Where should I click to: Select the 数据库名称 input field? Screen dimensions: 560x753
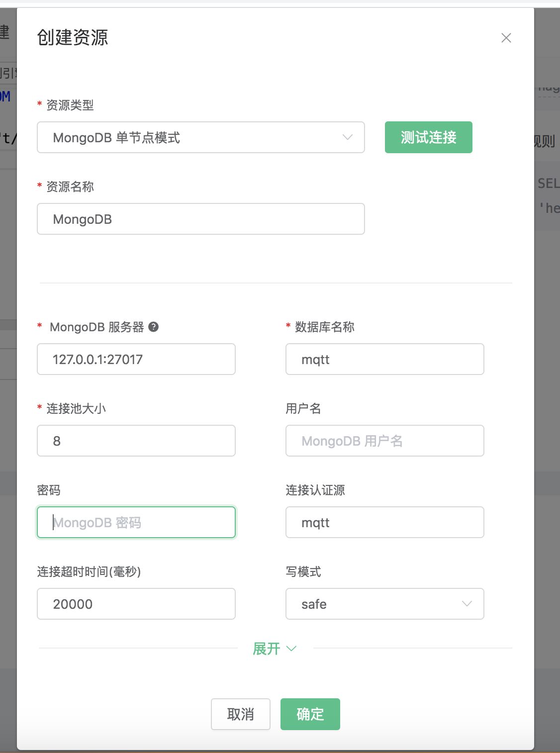coord(384,359)
